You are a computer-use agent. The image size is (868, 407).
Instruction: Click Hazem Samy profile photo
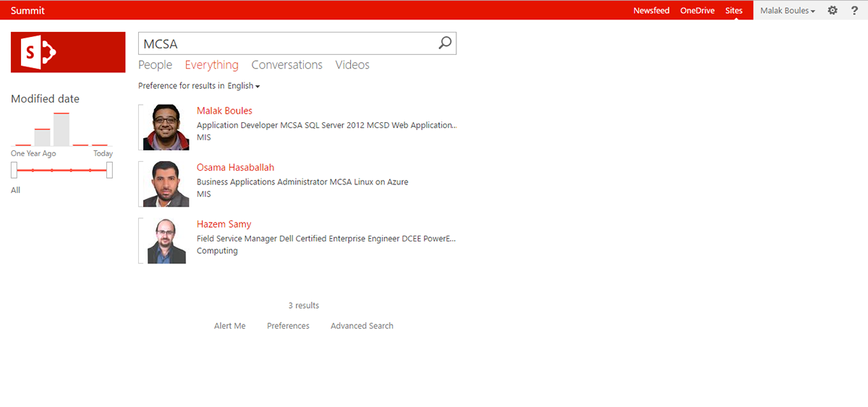[166, 241]
